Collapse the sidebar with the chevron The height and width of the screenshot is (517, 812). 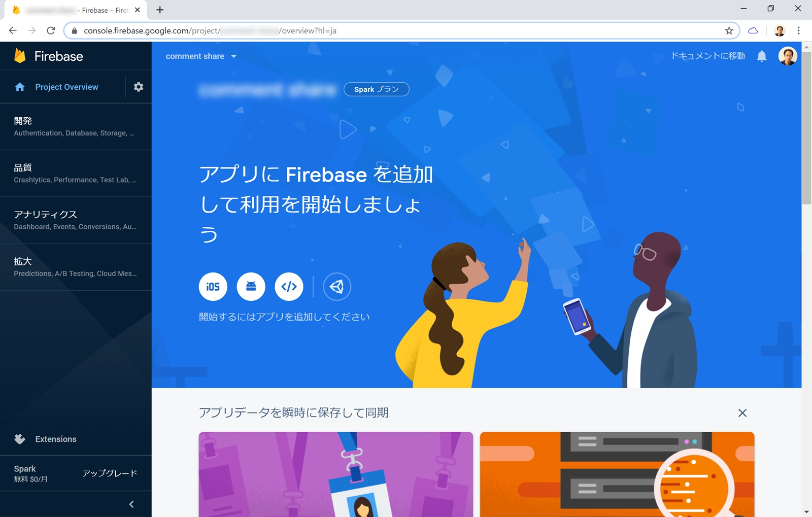[131, 504]
